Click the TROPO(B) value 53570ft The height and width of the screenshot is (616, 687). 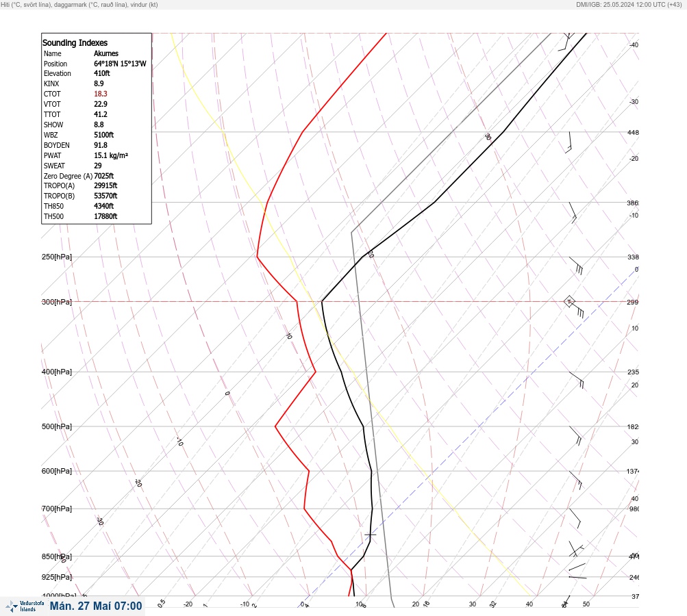tap(105, 196)
